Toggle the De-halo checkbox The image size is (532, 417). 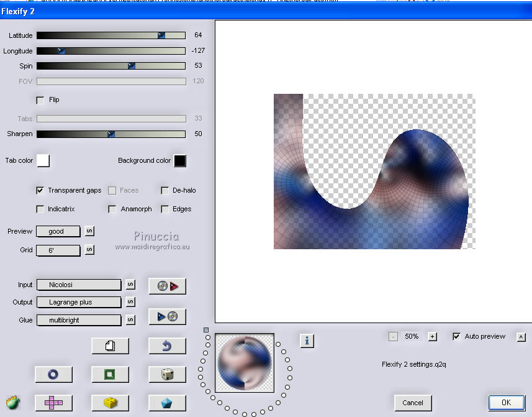tap(165, 190)
